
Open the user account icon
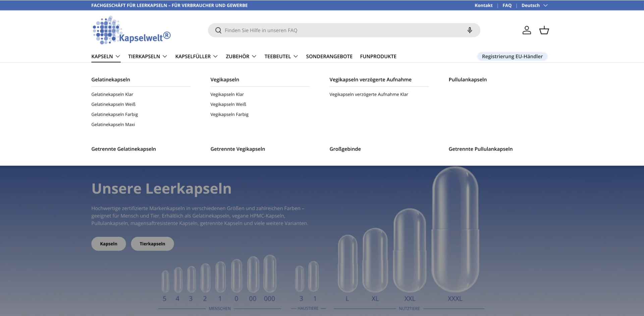point(527,30)
